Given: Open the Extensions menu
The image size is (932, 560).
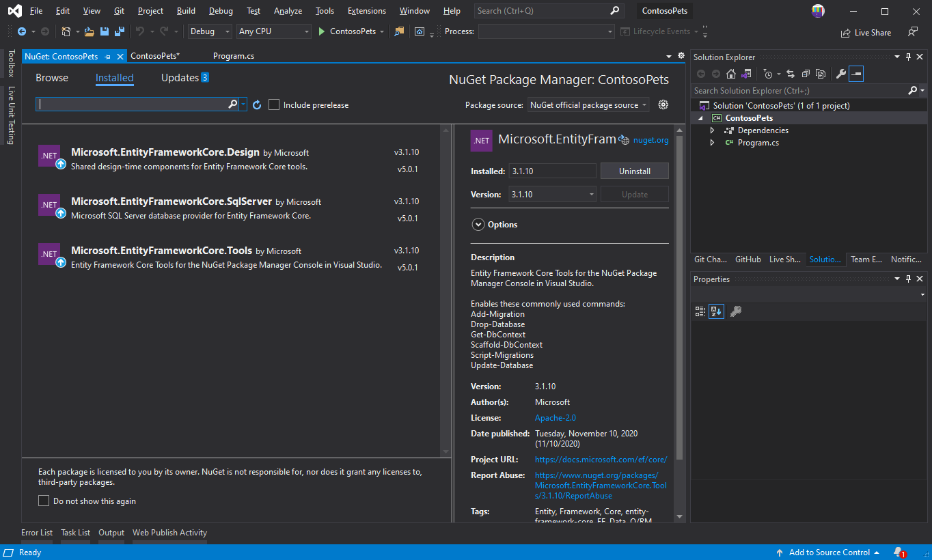Looking at the screenshot, I should point(366,11).
